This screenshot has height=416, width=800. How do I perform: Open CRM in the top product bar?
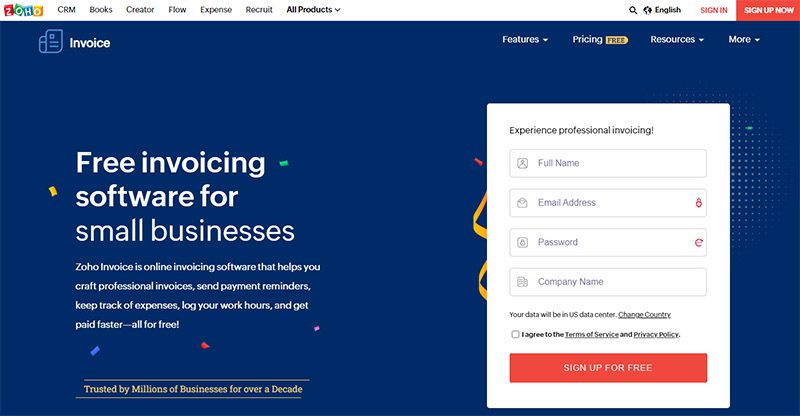[66, 10]
